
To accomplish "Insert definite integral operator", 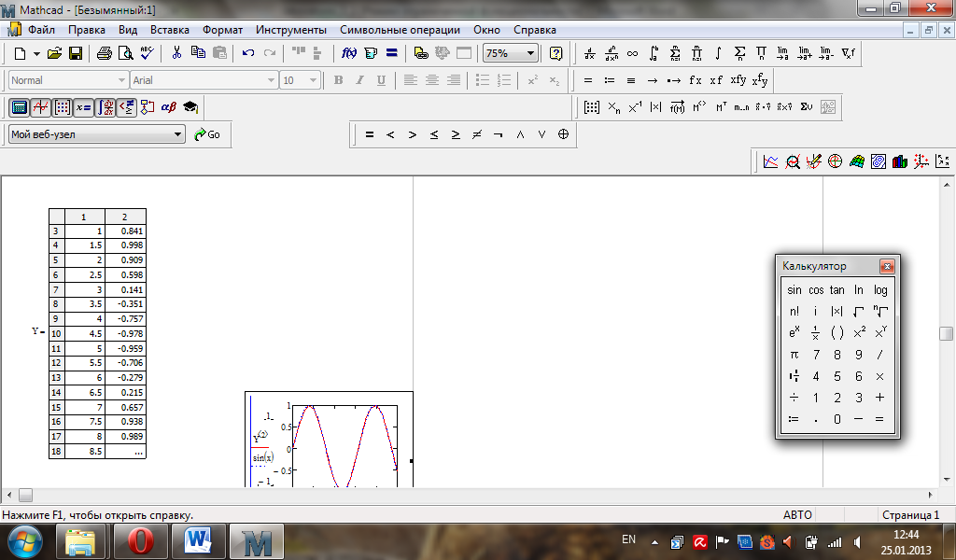I will (x=654, y=53).
